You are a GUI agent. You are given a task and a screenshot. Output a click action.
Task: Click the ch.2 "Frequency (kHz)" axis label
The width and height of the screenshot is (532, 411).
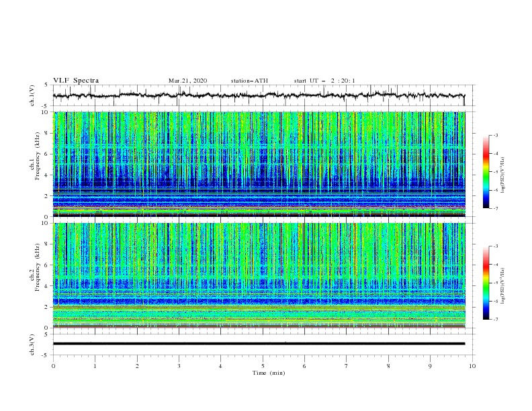click(x=37, y=266)
